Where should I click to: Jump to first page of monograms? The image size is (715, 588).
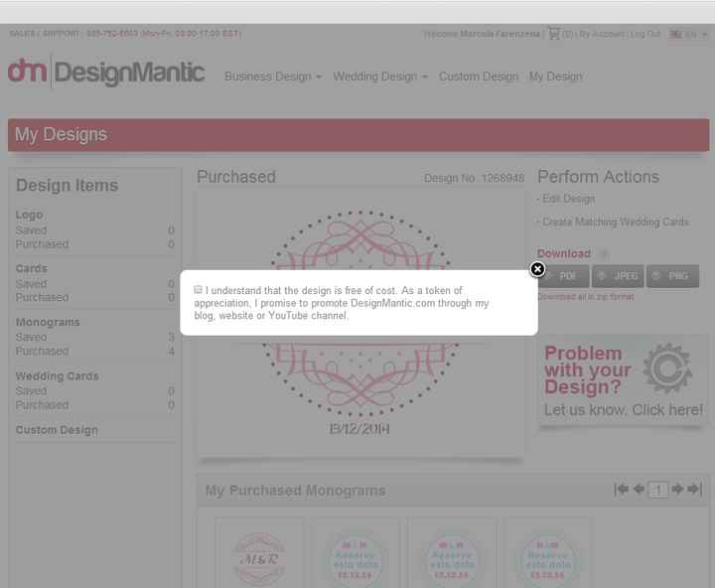pyautogui.click(x=621, y=489)
